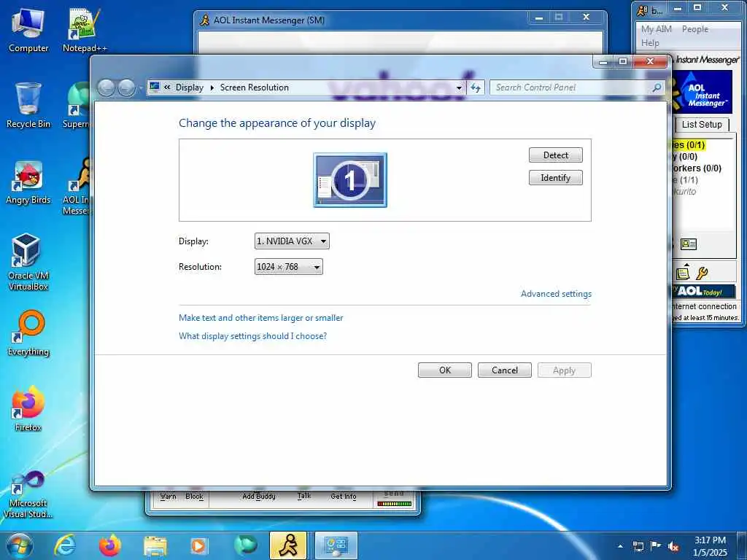Click the green globe taskbar icon
This screenshot has width=747, height=560.
pyautogui.click(x=245, y=545)
